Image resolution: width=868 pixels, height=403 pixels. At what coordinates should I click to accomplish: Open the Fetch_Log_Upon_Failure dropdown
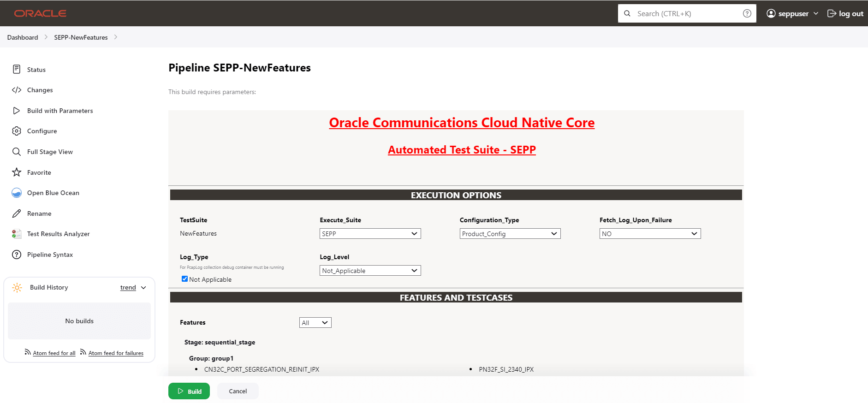[x=650, y=234]
